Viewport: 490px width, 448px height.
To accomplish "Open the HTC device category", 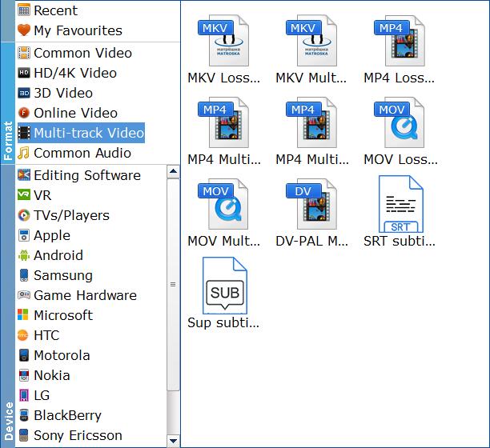I will [x=38, y=335].
